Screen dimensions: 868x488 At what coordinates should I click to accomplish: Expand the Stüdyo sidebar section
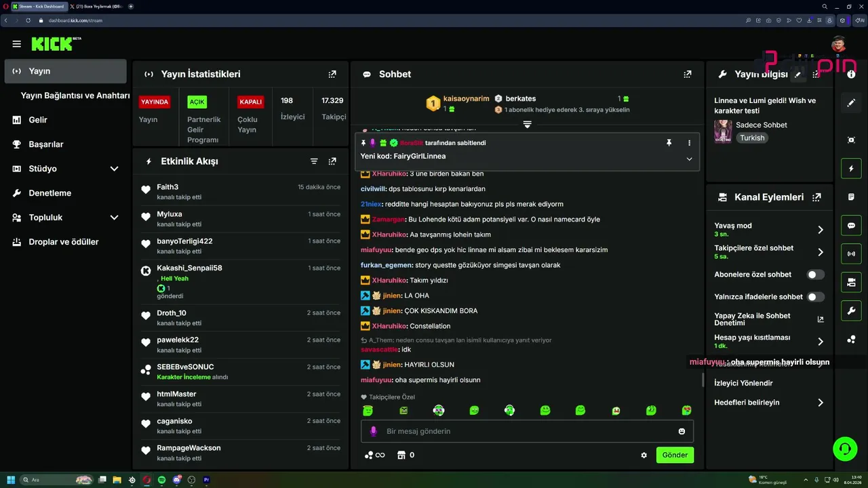coord(114,169)
